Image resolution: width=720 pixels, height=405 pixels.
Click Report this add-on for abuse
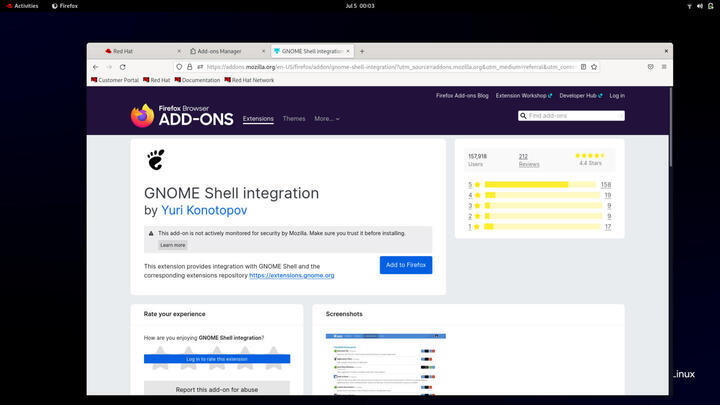pos(217,388)
